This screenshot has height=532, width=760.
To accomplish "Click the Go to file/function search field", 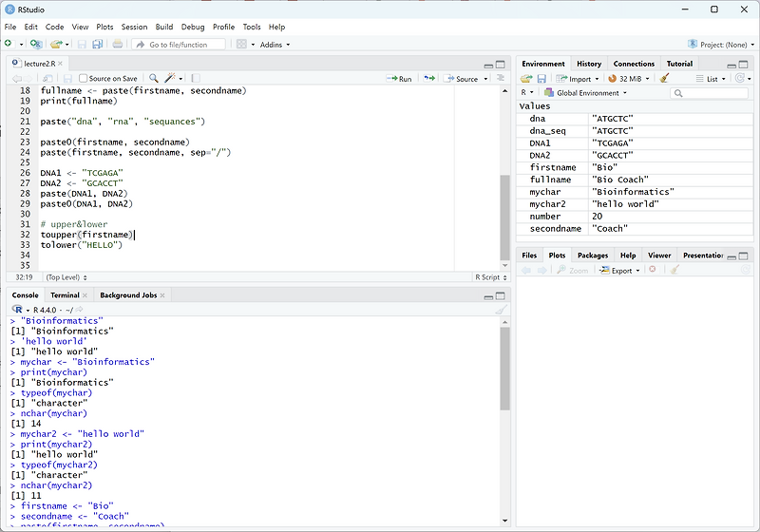I will click(180, 45).
